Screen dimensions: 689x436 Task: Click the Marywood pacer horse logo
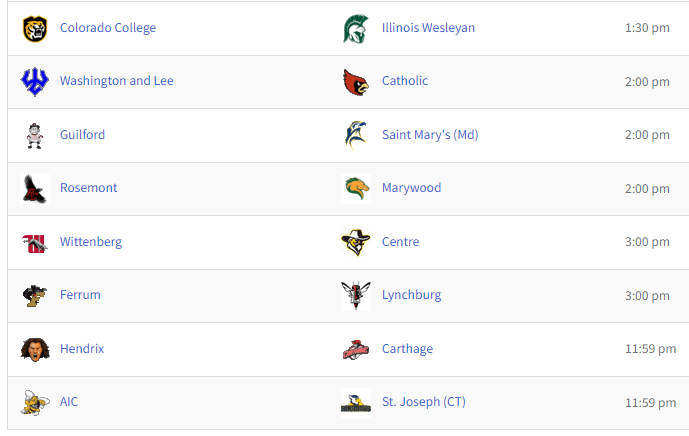pos(355,189)
